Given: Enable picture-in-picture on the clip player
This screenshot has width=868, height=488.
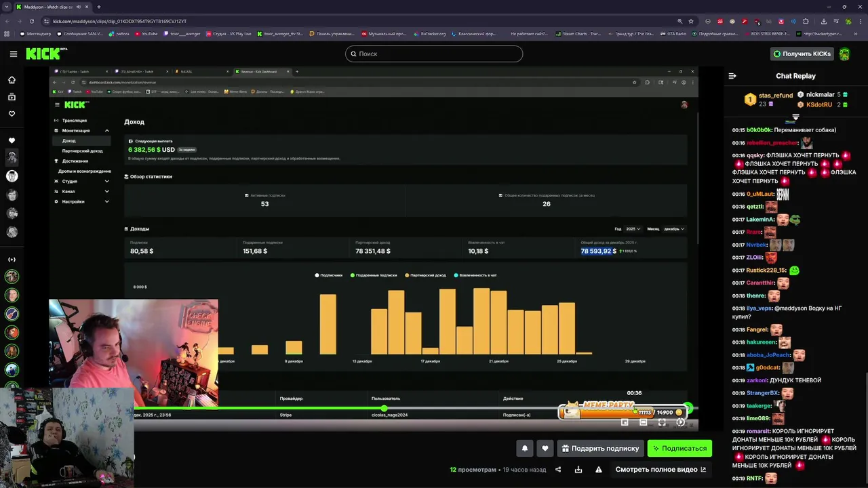Looking at the screenshot, I should [625, 422].
